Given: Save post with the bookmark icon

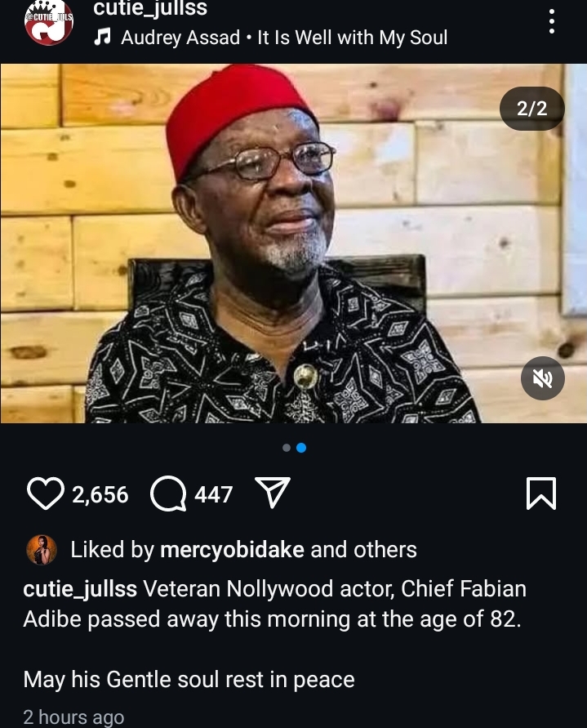Looking at the screenshot, I should (541, 494).
